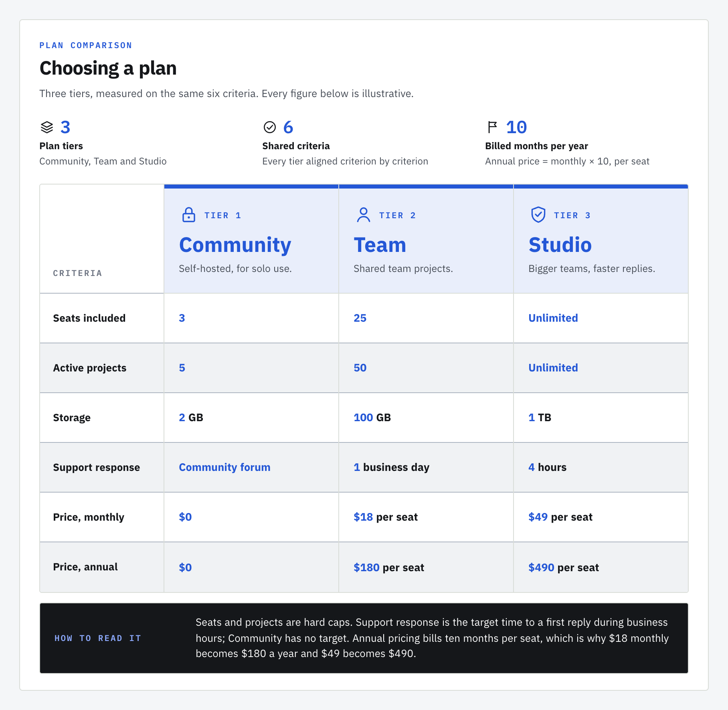The image size is (728, 710).
Task: Click the 'Price, annual' row label
Action: [85, 567]
